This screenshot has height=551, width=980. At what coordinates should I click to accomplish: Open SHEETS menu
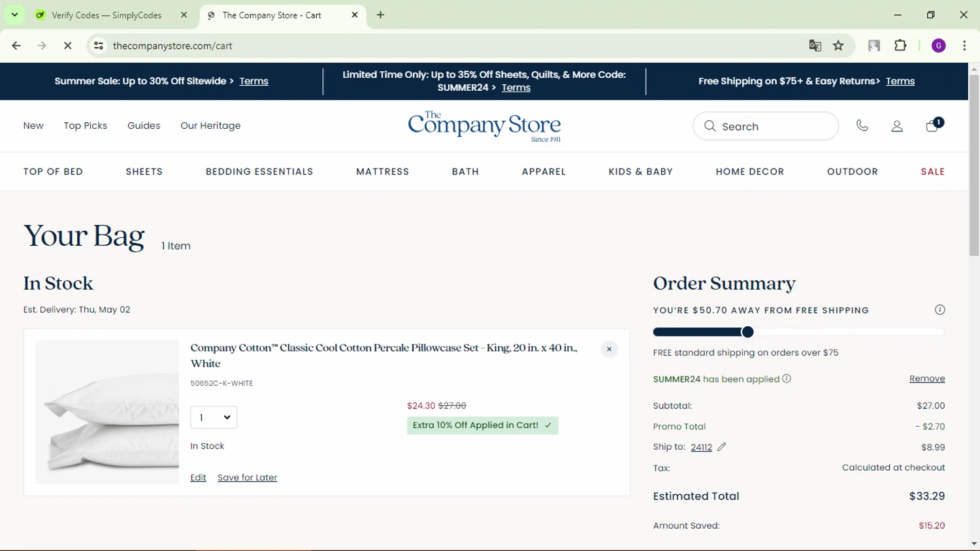tap(144, 172)
